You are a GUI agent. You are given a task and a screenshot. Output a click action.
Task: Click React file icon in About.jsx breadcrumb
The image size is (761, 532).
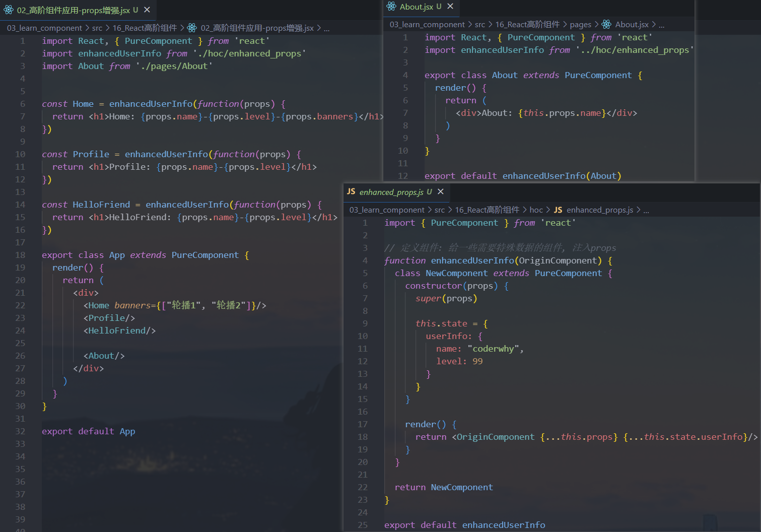tap(606, 24)
